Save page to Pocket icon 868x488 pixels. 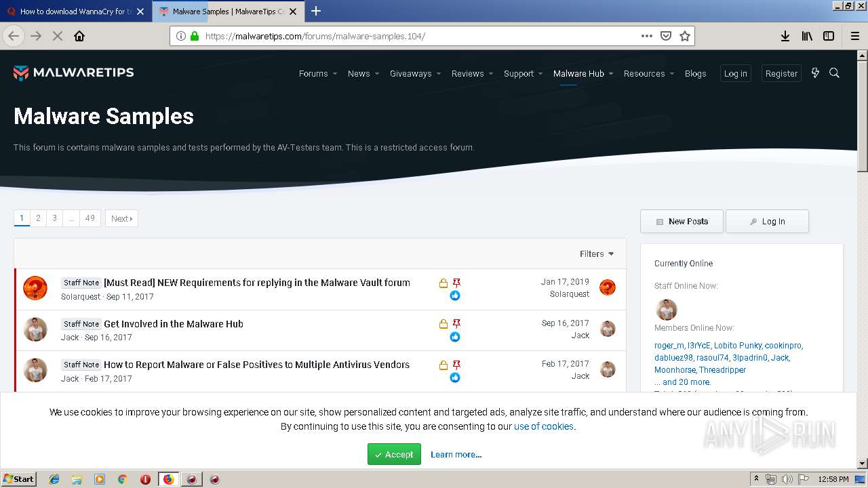pos(666,36)
